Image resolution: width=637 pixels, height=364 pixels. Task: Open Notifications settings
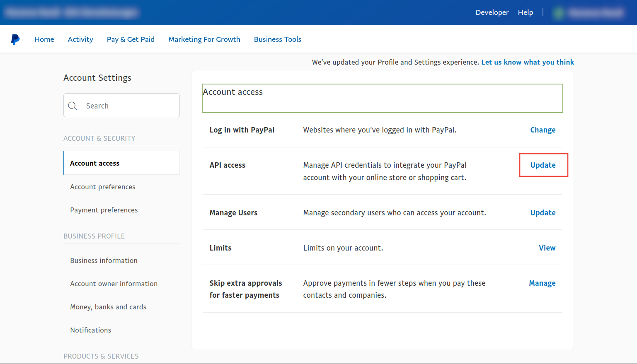point(91,330)
